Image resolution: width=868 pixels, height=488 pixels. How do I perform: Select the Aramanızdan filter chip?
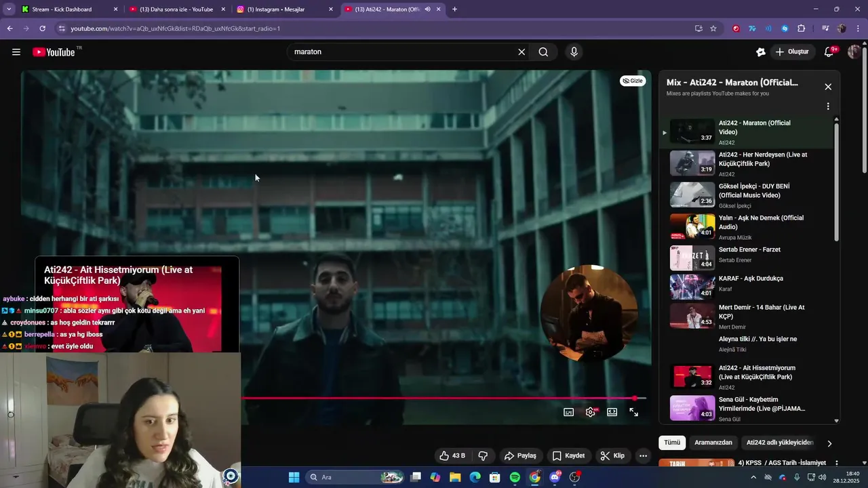pyautogui.click(x=713, y=443)
